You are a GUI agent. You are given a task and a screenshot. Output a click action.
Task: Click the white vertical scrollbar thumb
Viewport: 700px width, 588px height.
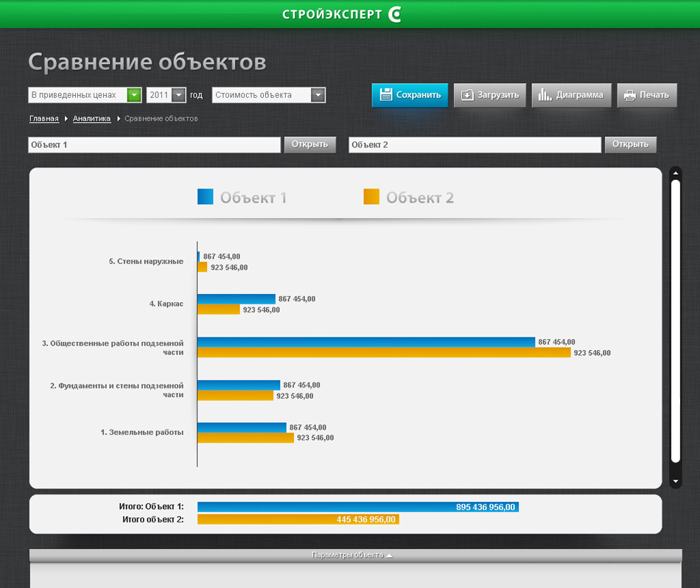click(x=676, y=321)
